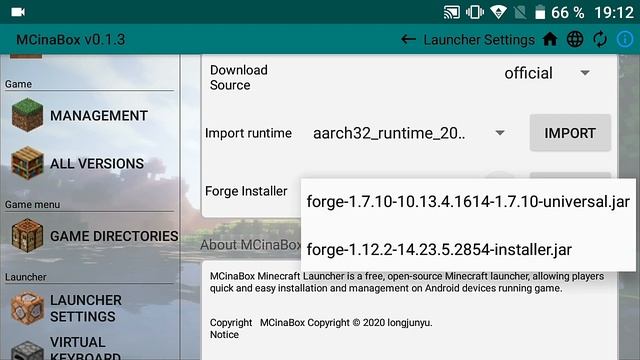Click the crafting table Game Directories icon

tap(27, 236)
